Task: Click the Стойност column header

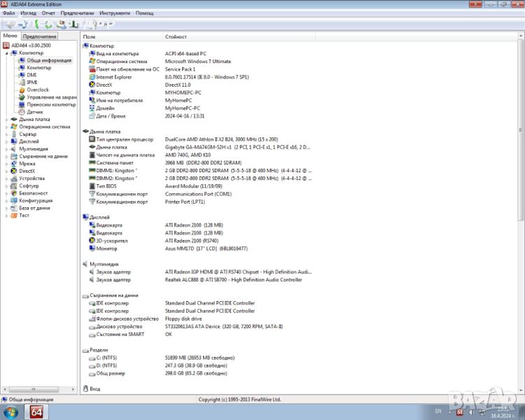Action: coord(176,36)
